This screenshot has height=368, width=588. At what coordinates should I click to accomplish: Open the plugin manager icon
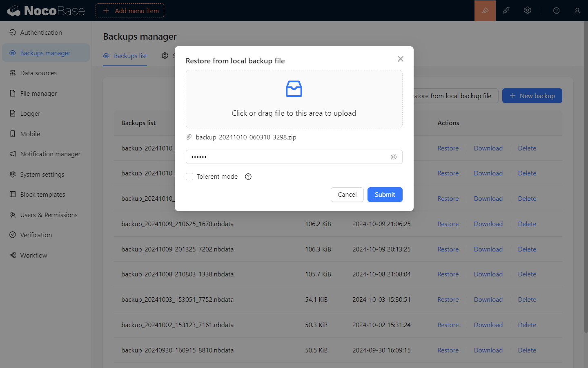[506, 11]
